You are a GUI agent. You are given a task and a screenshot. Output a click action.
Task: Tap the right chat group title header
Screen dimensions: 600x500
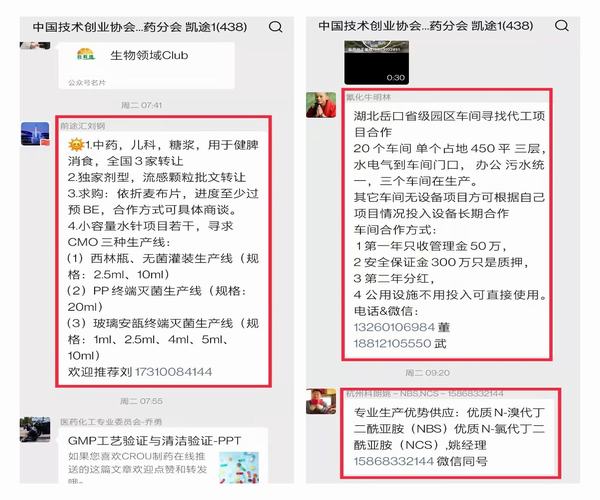pyautogui.click(x=426, y=26)
